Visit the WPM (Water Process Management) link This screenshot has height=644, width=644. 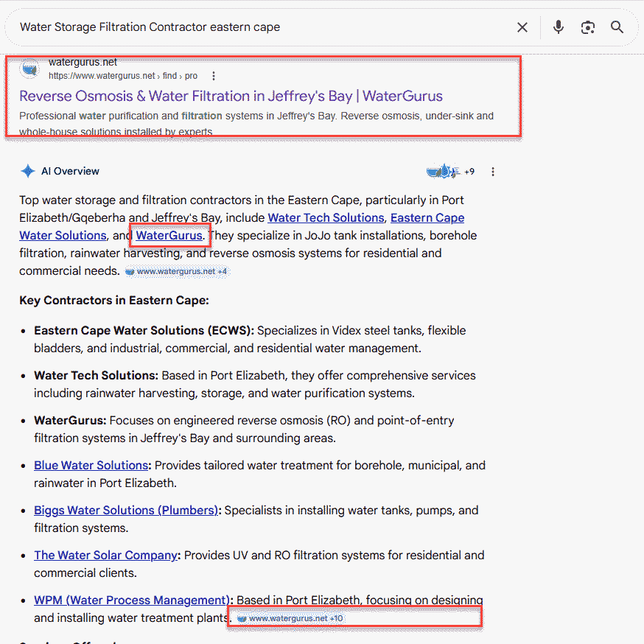[x=133, y=601]
